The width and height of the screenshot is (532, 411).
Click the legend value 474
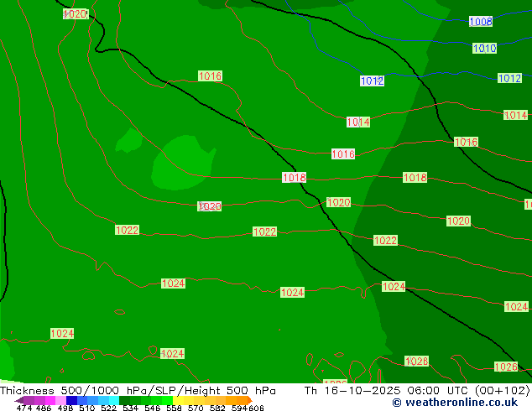tap(24, 408)
